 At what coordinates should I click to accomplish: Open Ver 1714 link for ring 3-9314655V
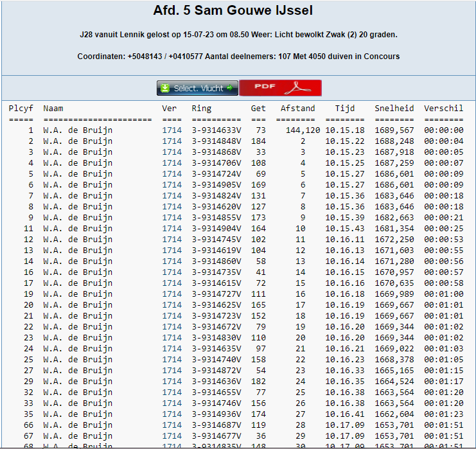click(x=172, y=392)
